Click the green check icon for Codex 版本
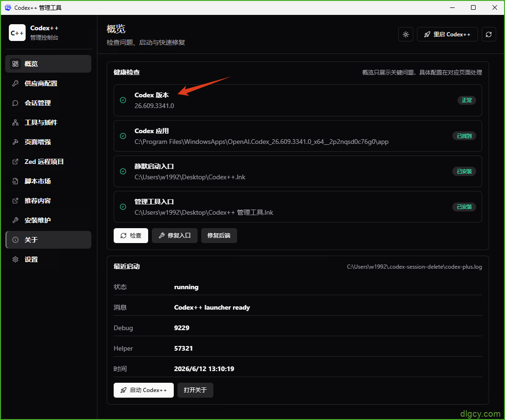 click(123, 100)
